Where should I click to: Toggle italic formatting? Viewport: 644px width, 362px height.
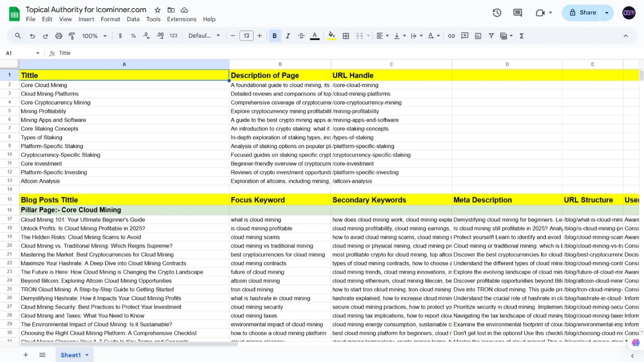tap(287, 36)
